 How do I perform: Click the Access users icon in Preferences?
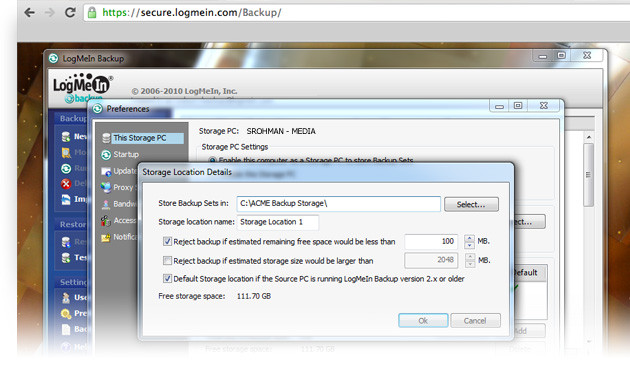click(x=106, y=221)
